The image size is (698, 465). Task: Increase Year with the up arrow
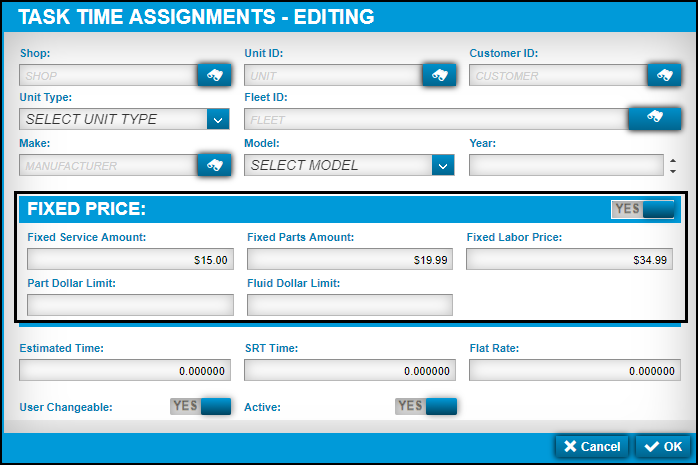pyautogui.click(x=673, y=160)
